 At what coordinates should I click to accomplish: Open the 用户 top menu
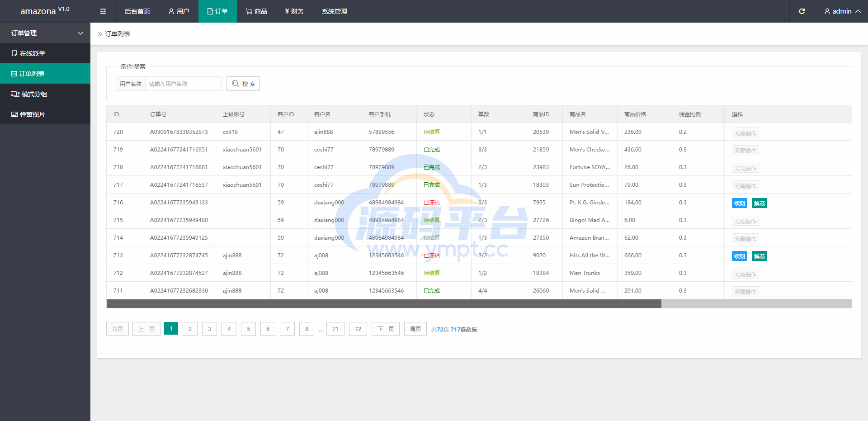tap(179, 11)
